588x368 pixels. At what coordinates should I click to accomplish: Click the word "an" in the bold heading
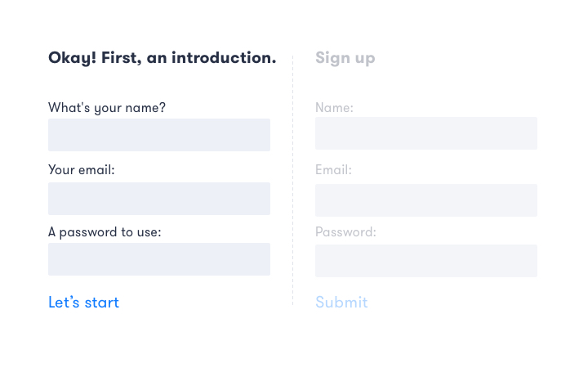(x=157, y=59)
